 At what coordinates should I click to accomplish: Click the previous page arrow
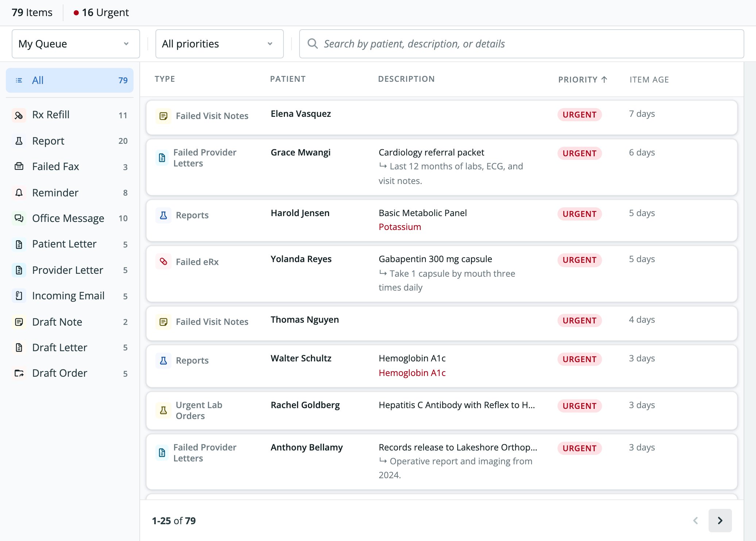[695, 521]
